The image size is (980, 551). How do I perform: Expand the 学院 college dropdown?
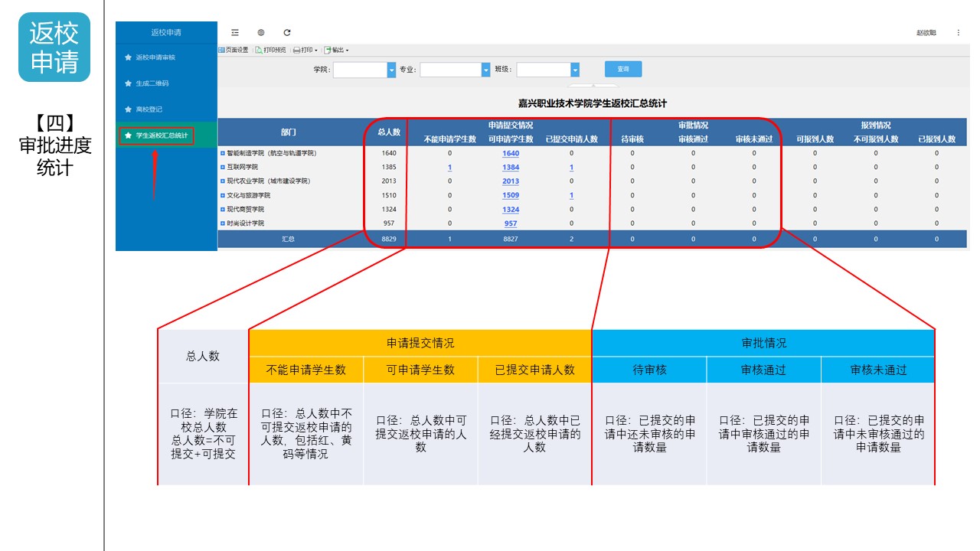[391, 70]
